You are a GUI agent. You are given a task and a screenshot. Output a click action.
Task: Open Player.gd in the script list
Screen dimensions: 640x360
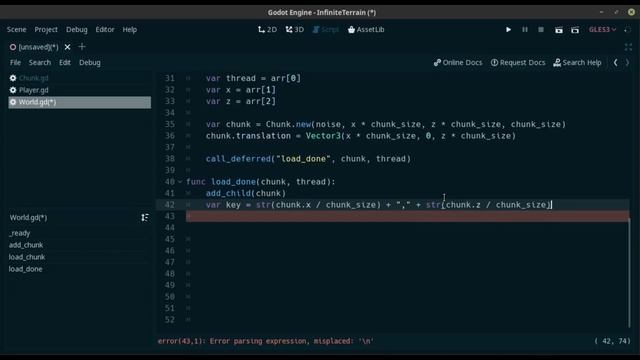tap(80, 90)
